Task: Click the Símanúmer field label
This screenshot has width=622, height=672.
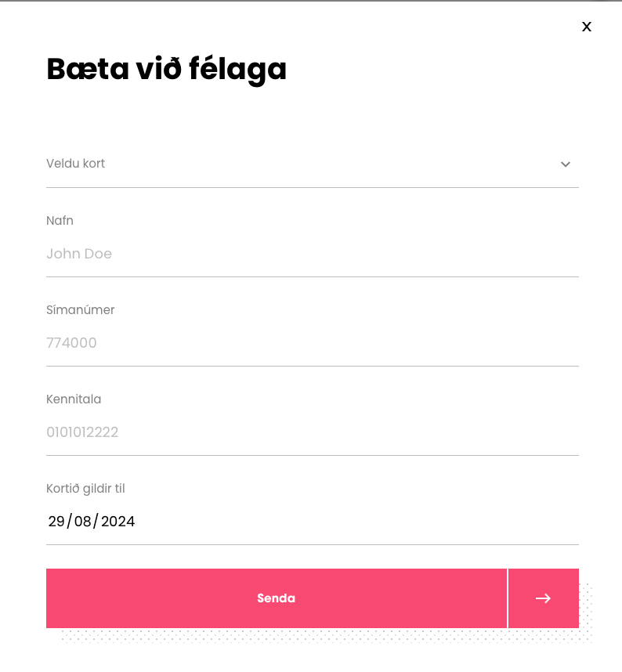Action: click(80, 310)
